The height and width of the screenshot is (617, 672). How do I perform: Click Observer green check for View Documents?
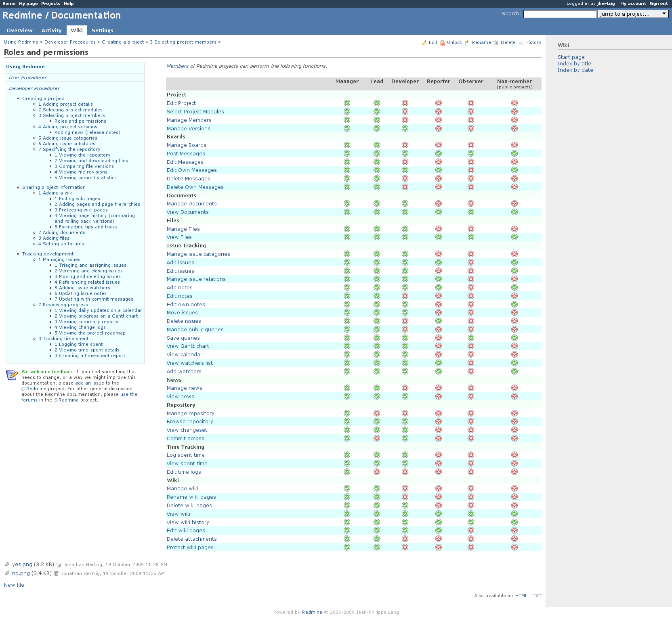pyautogui.click(x=471, y=212)
